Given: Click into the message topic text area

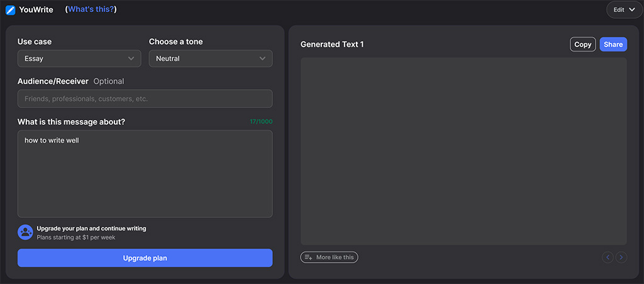Looking at the screenshot, I should (145, 174).
